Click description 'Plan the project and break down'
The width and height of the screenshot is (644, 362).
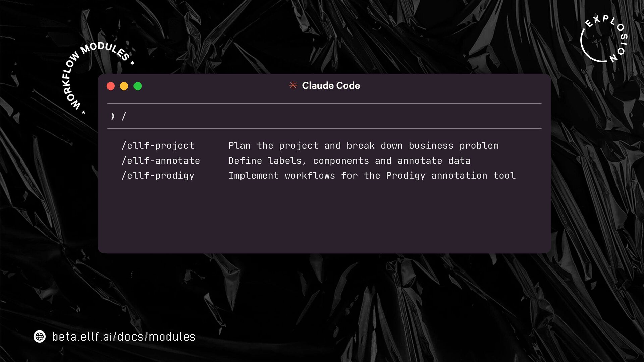pyautogui.click(x=363, y=146)
